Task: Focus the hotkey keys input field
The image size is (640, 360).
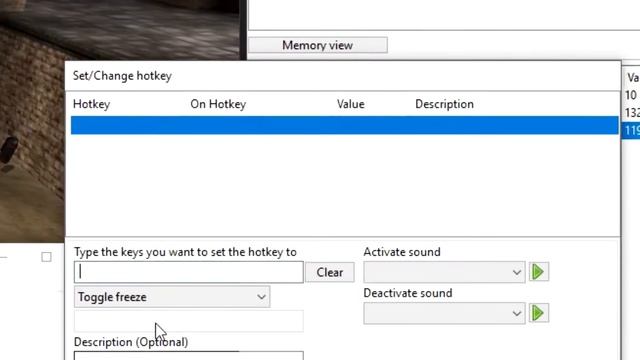Action: point(189,272)
